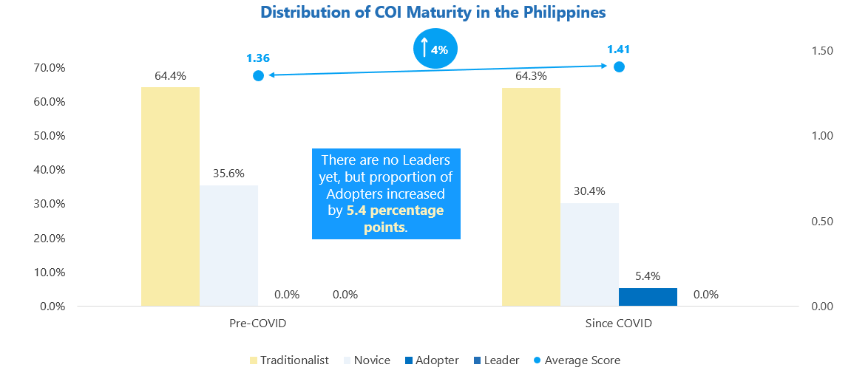Image resolution: width=868 pixels, height=373 pixels.
Task: Click the Average Score legend marker
Action: 538,360
